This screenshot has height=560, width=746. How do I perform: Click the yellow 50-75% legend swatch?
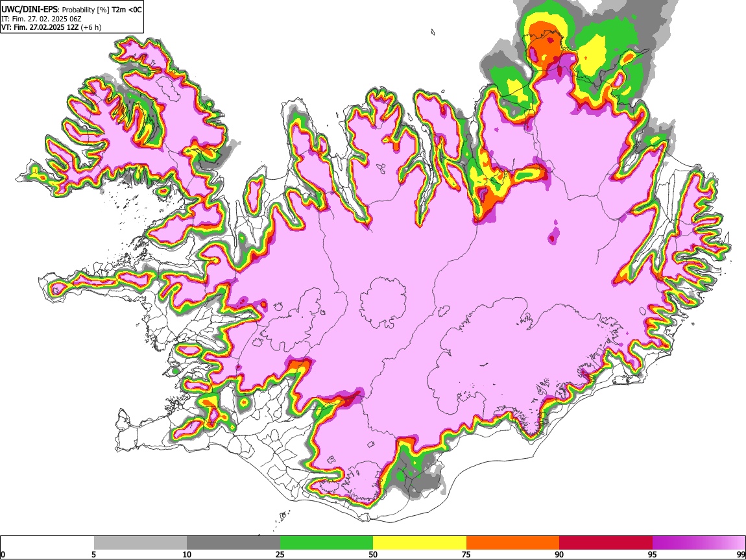click(x=420, y=543)
